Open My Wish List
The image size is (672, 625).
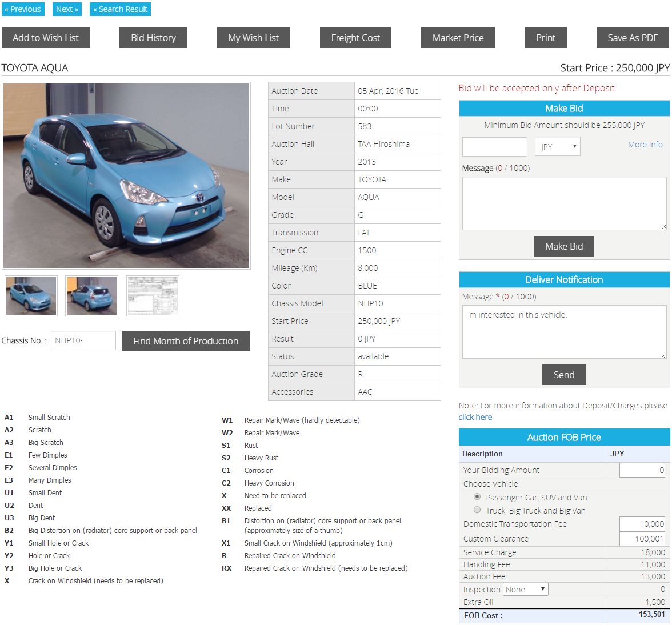253,38
